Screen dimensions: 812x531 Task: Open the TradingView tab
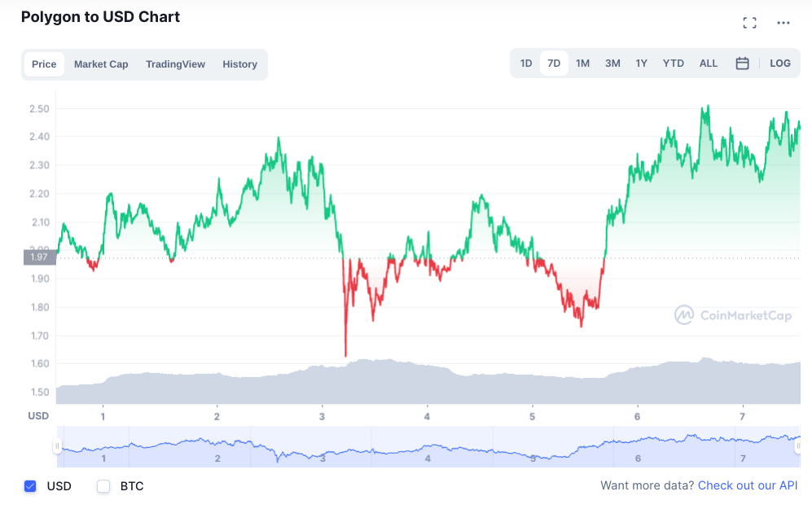[x=175, y=64]
